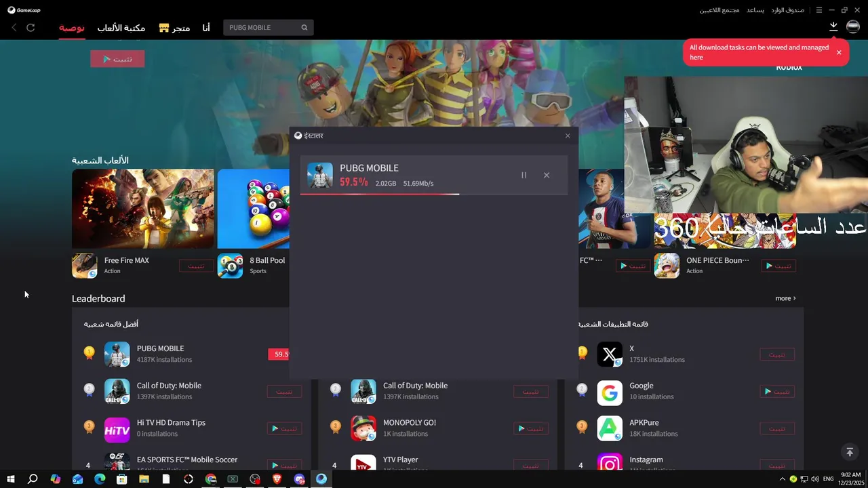
Task: Install the APKPure app
Action: pyautogui.click(x=777, y=429)
